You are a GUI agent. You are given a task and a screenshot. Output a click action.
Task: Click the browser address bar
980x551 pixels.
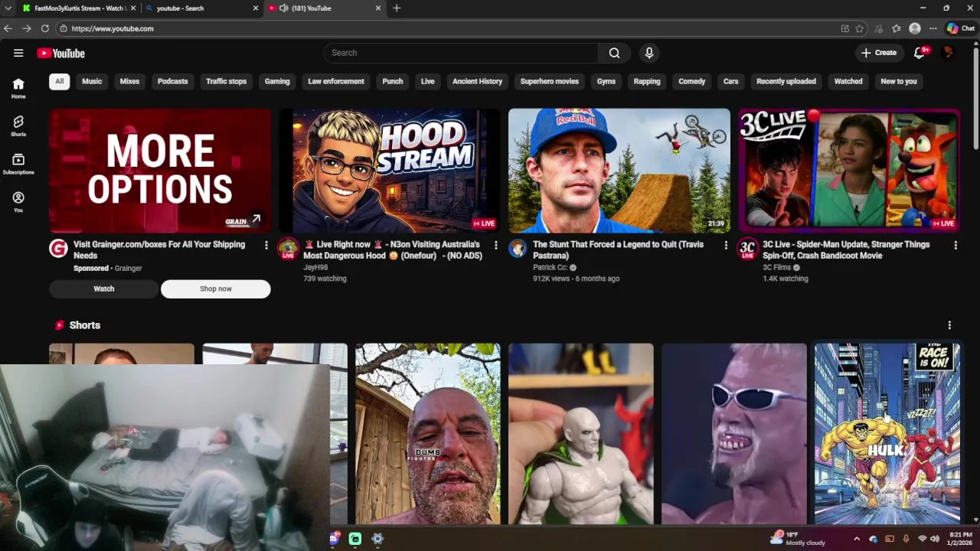452,28
